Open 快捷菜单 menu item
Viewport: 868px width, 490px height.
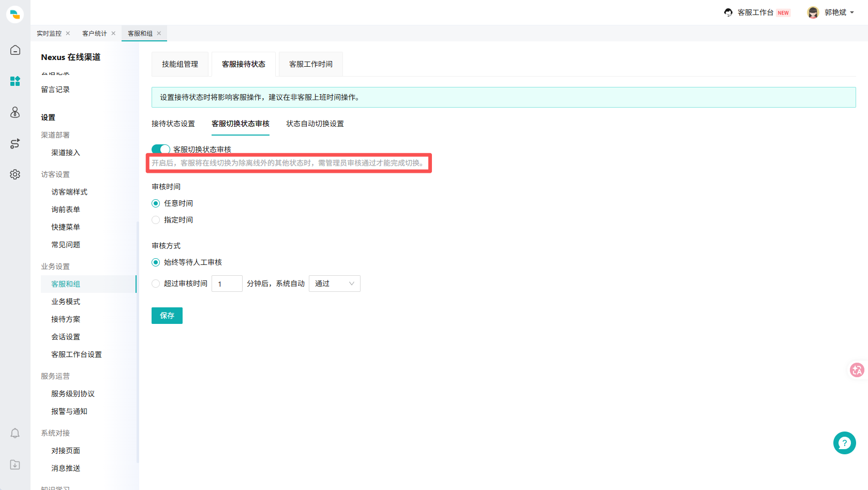[x=66, y=227]
